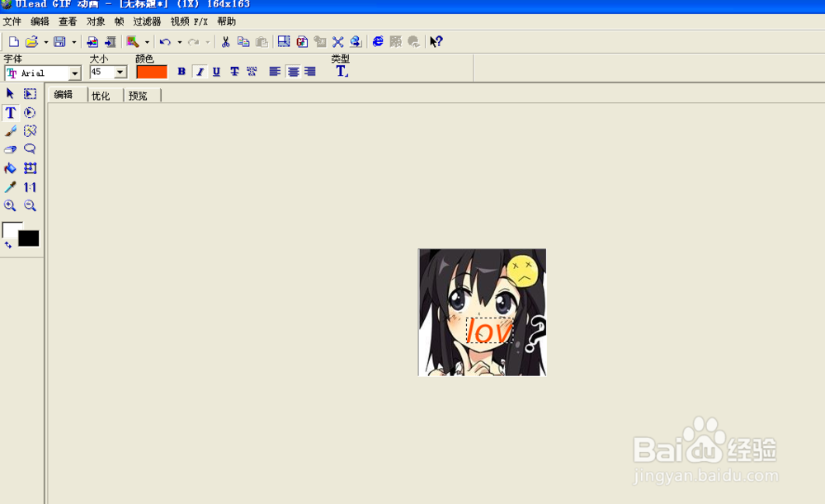The width and height of the screenshot is (825, 504).
Task: Redo the last undone action
Action: pyautogui.click(x=194, y=41)
